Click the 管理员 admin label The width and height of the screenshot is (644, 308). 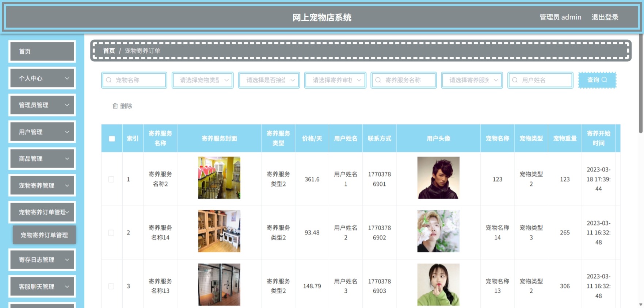coord(560,17)
